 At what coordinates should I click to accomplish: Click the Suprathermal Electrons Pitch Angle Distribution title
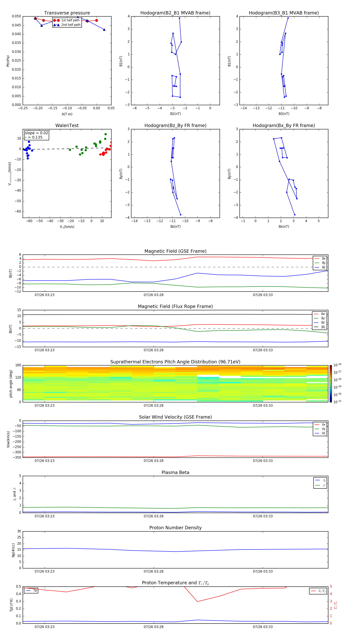coord(175,362)
